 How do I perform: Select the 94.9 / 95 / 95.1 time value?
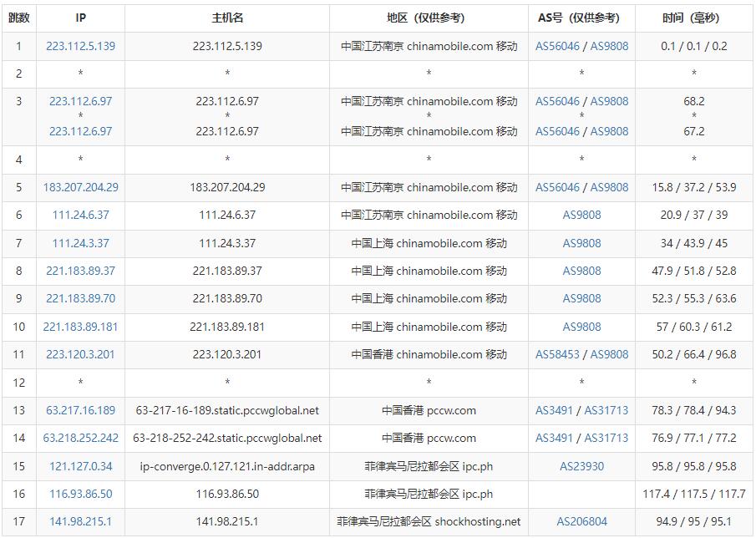(694, 521)
